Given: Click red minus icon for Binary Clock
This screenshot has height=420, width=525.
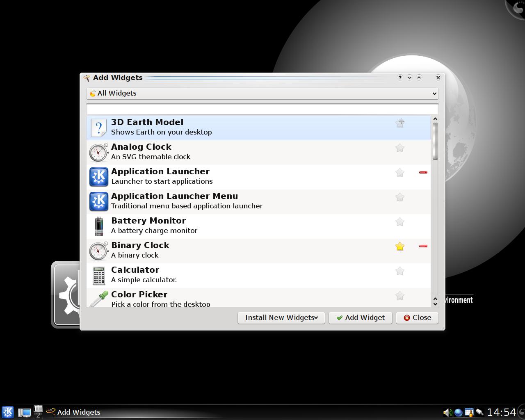Looking at the screenshot, I should (x=423, y=246).
